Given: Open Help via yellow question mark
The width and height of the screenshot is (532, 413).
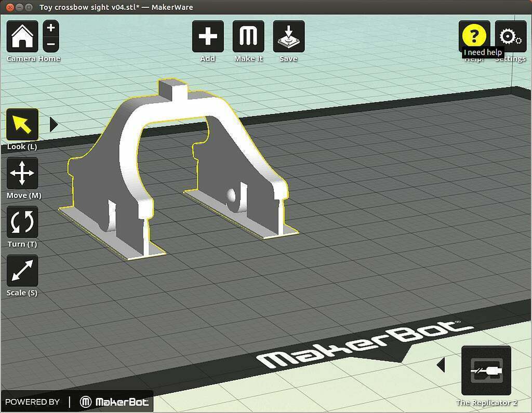Looking at the screenshot, I should 474,35.
